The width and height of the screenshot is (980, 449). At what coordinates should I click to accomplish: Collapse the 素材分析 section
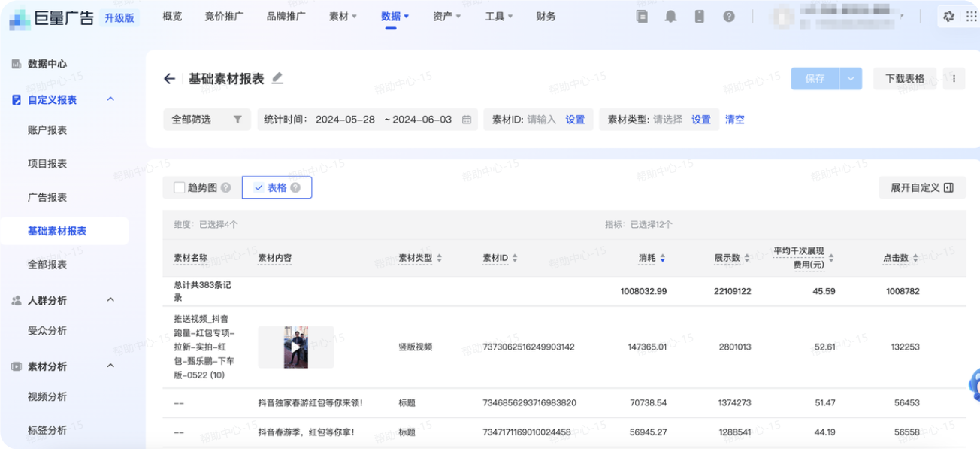pos(110,366)
